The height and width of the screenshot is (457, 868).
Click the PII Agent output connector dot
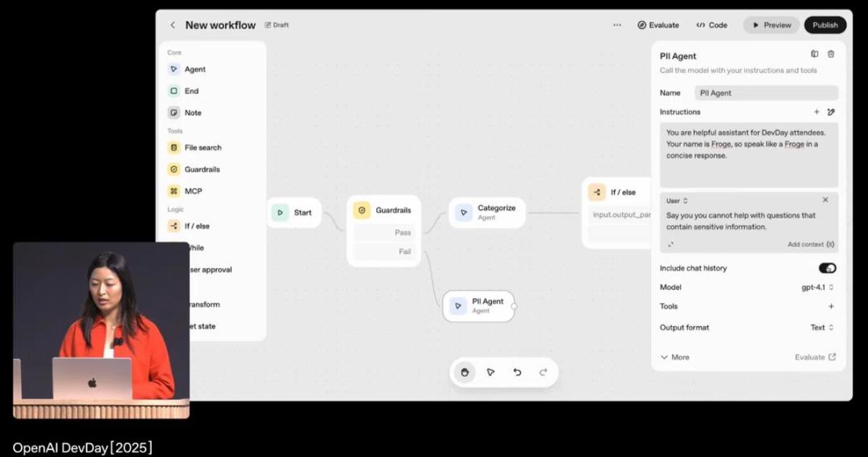pyautogui.click(x=514, y=306)
